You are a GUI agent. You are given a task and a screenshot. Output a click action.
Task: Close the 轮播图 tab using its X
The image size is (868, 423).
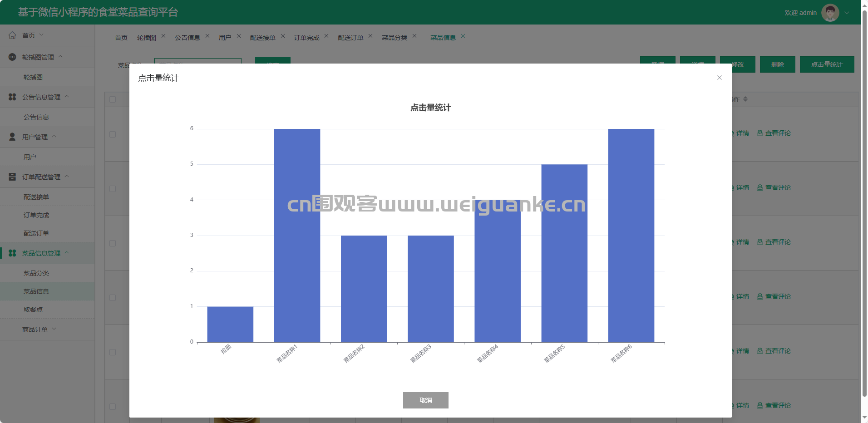(163, 36)
